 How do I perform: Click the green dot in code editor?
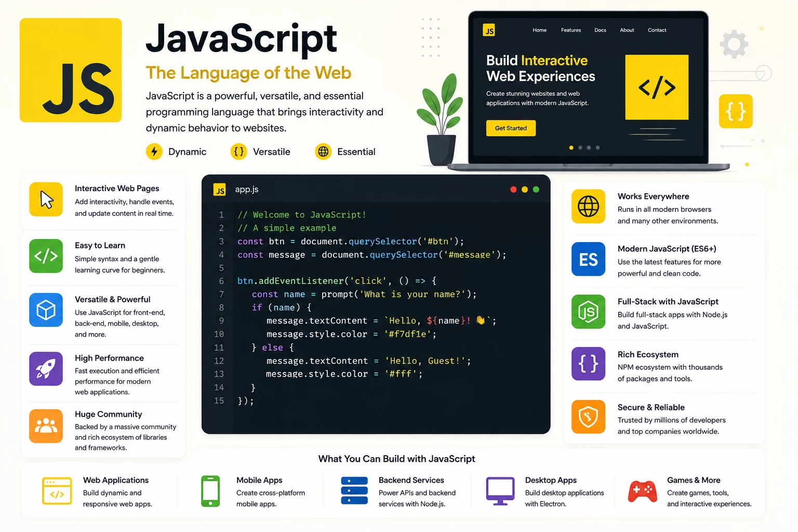click(x=536, y=190)
